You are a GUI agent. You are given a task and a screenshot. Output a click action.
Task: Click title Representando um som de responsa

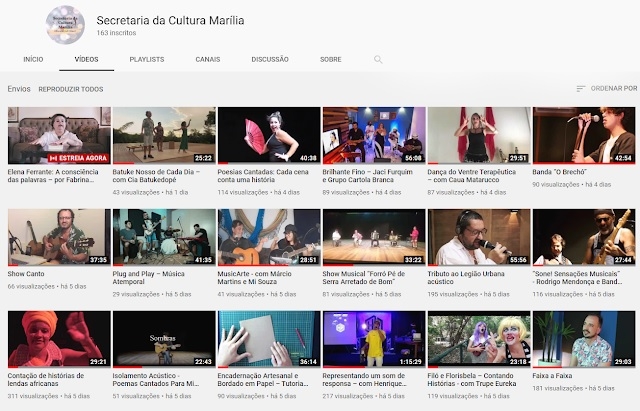click(x=365, y=380)
